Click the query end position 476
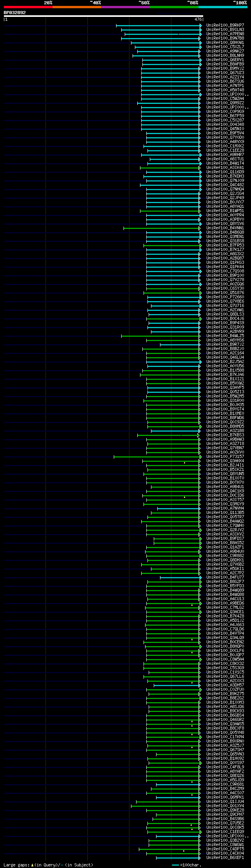The height and width of the screenshot is (868, 251). pos(198,19)
